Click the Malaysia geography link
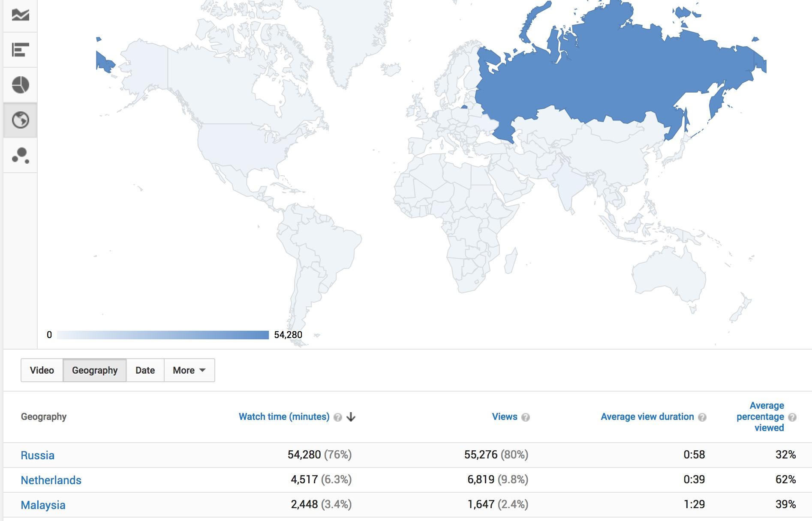The height and width of the screenshot is (521, 812). [43, 505]
